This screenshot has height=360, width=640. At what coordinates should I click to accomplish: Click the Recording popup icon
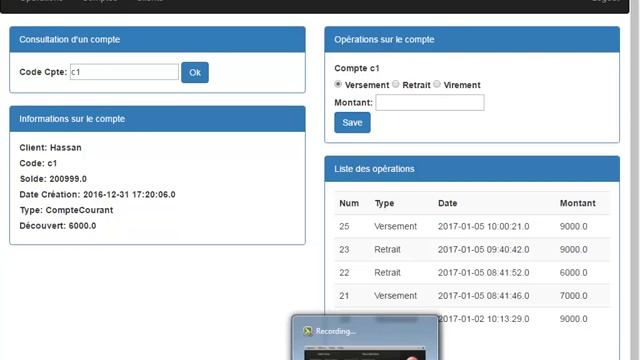coord(308,331)
